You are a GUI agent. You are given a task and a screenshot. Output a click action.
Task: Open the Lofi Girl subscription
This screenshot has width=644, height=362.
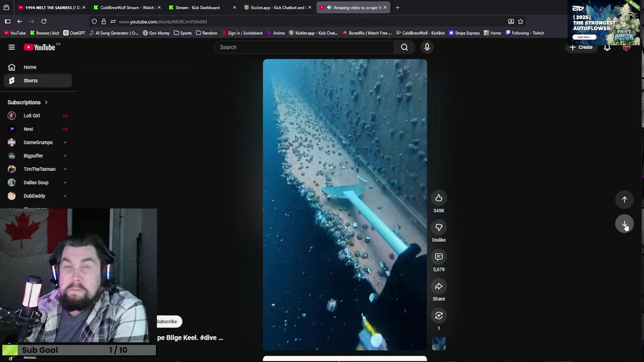38,116
